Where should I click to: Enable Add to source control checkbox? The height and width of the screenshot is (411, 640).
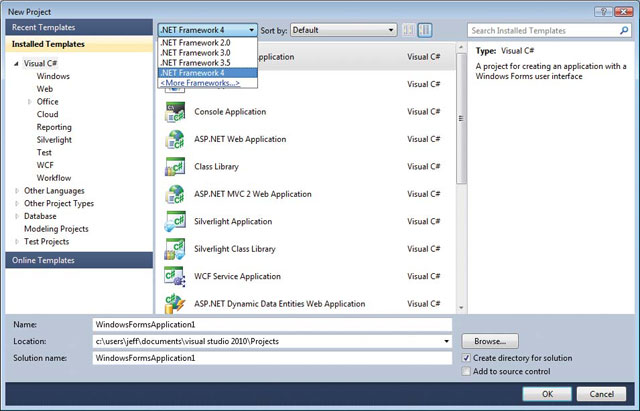(466, 371)
